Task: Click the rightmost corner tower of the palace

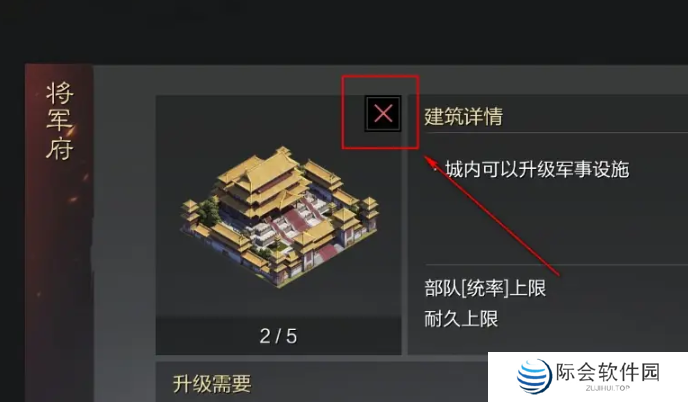Action: pyautogui.click(x=369, y=208)
